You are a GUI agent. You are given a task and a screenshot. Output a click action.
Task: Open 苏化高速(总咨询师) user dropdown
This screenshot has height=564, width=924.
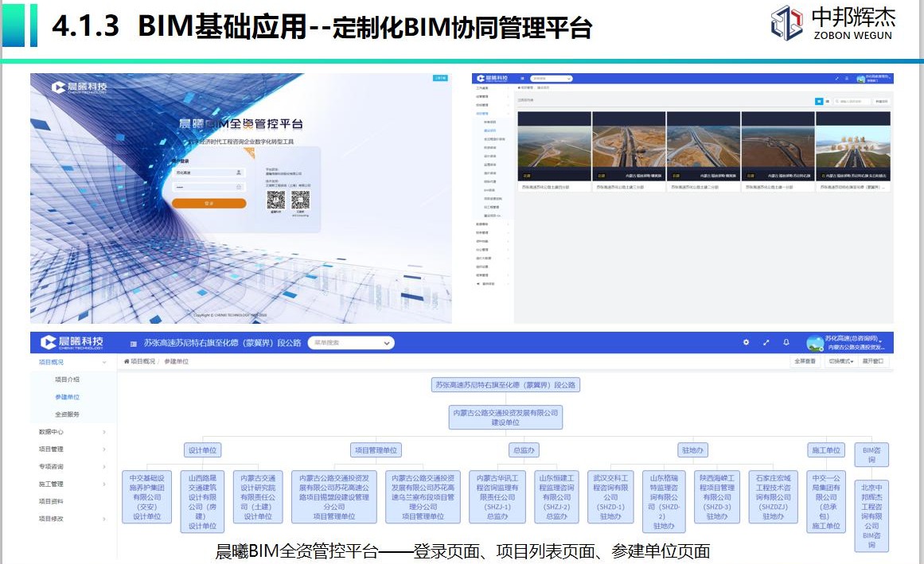click(x=855, y=343)
